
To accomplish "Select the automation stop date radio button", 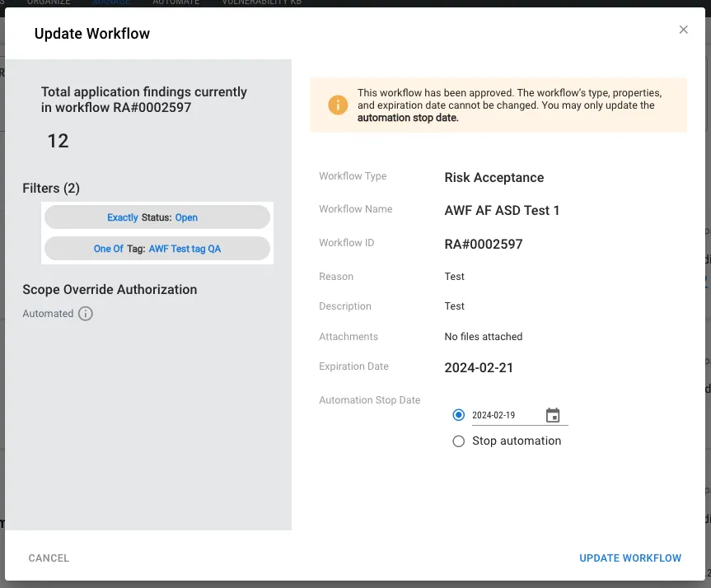I will click(x=458, y=415).
